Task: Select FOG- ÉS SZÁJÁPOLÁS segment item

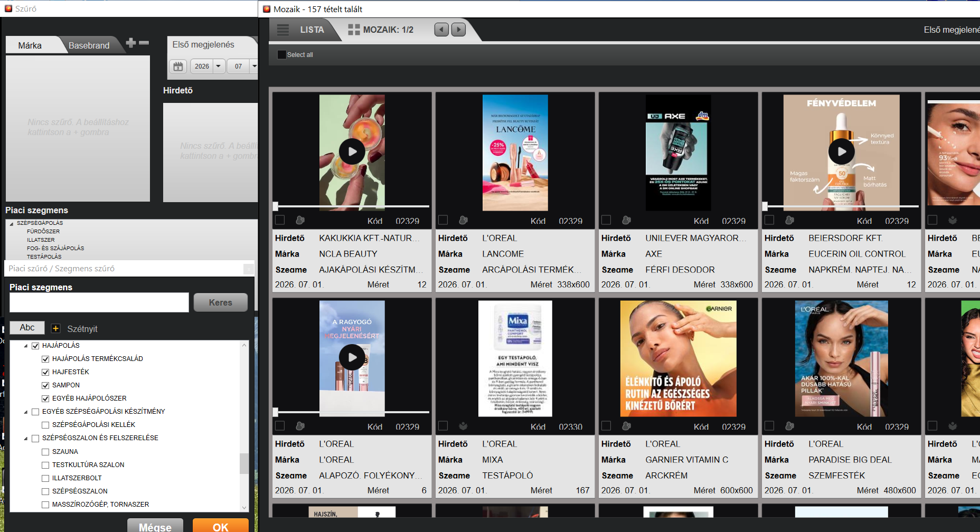Action: 55,248
